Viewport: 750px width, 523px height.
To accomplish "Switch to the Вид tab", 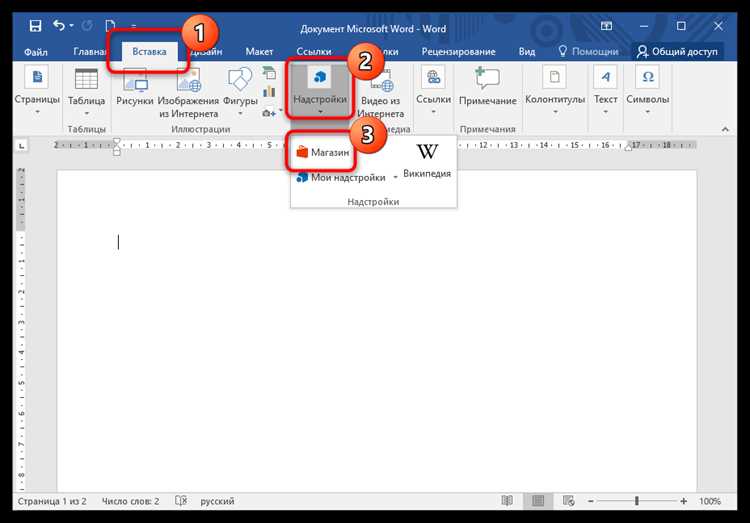I will point(527,52).
